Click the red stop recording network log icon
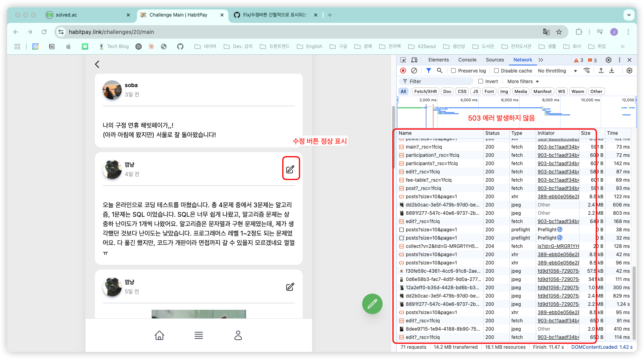644x359 pixels. 403,71
